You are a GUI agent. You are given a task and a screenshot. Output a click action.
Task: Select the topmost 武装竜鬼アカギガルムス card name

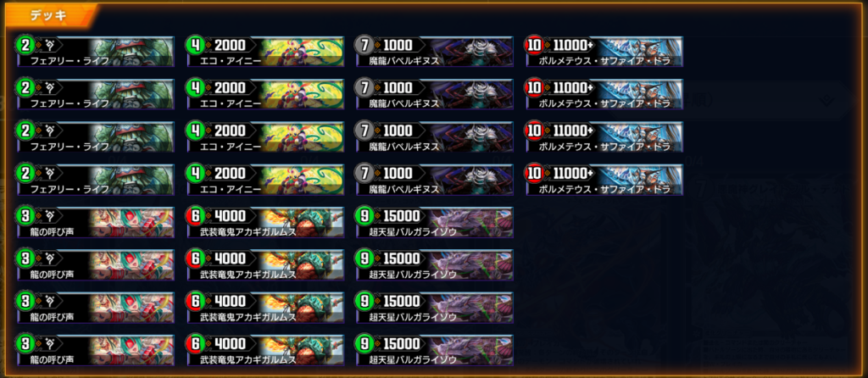point(248,232)
